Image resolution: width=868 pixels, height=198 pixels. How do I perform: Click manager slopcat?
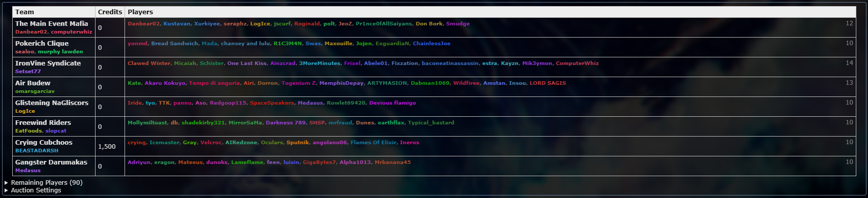click(x=56, y=131)
